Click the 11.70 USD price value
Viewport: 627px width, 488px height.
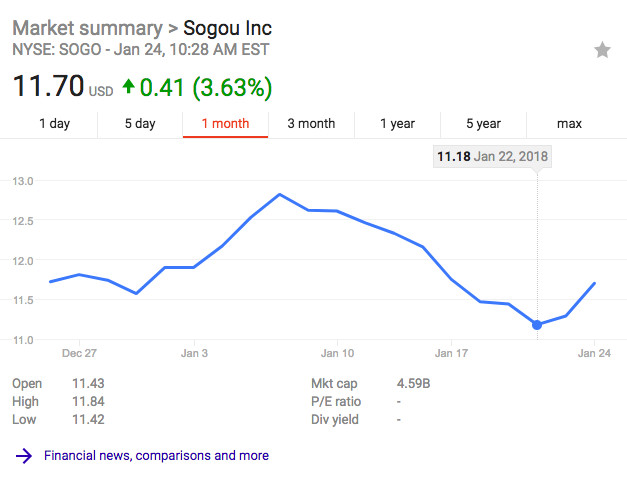[48, 87]
